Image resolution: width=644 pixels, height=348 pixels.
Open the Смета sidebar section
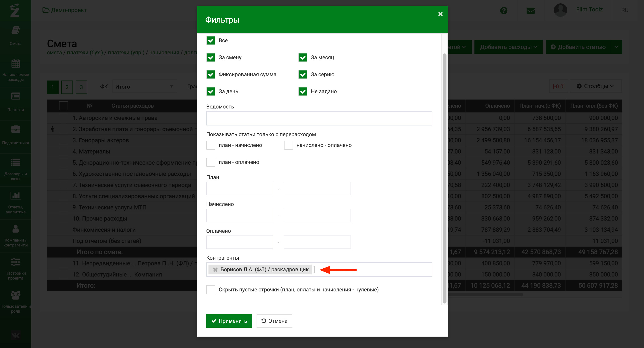15,36
